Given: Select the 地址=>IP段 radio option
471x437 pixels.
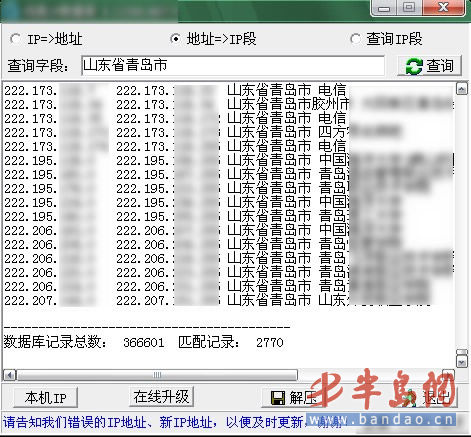Looking at the screenshot, I should (x=176, y=39).
